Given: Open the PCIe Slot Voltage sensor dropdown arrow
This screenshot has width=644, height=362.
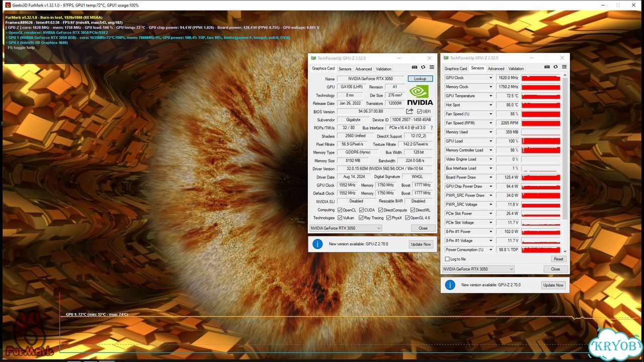Looking at the screenshot, I should tap(491, 223).
